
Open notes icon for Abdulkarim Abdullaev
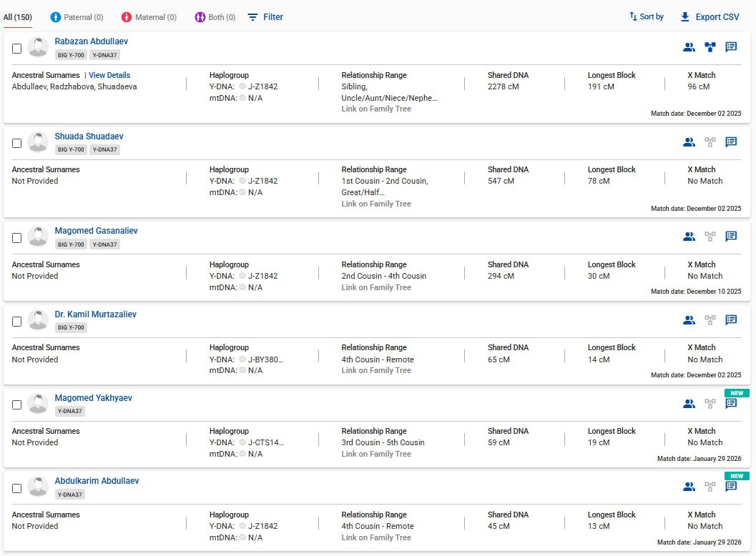[731, 487]
